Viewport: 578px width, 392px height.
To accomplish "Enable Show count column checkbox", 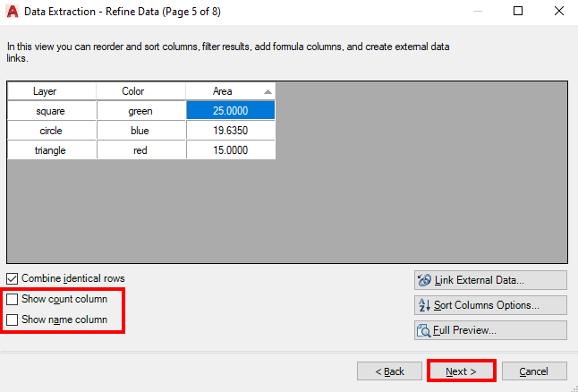I will click(13, 300).
